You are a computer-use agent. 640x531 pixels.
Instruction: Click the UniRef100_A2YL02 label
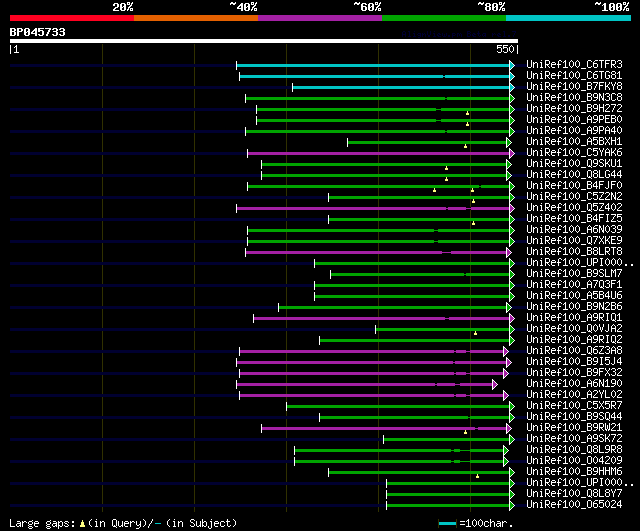574,395
